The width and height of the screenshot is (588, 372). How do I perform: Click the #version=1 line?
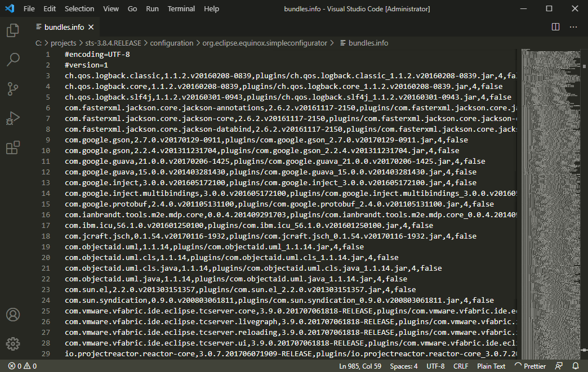(x=86, y=65)
